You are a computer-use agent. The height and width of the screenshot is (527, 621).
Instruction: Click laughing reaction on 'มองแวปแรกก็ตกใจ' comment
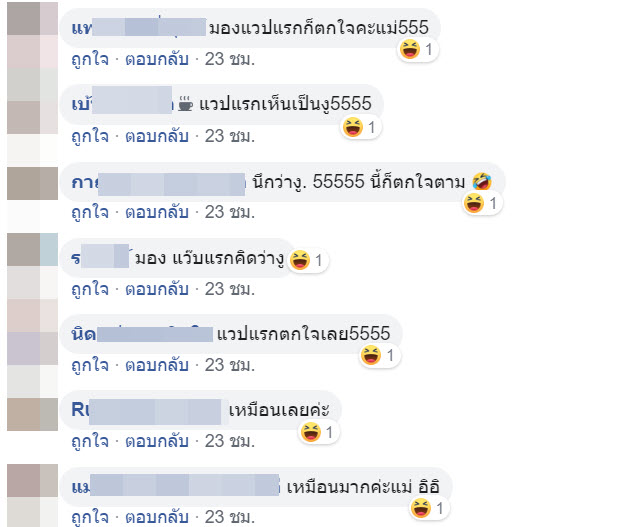tap(417, 50)
